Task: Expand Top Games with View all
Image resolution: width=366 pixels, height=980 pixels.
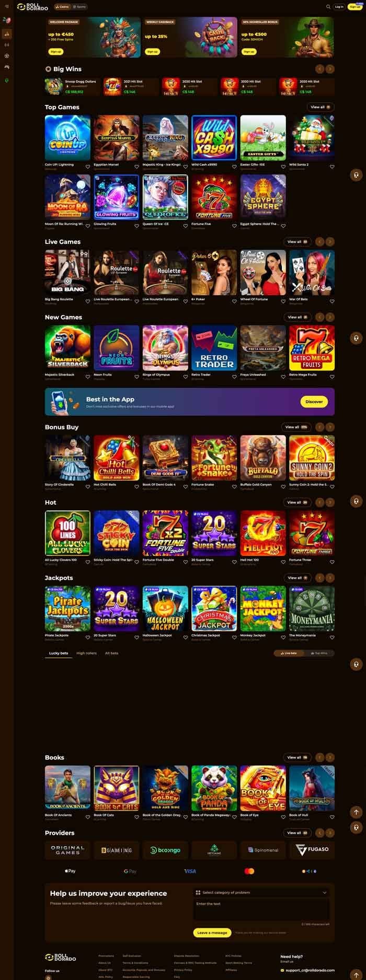Action: coord(320,107)
